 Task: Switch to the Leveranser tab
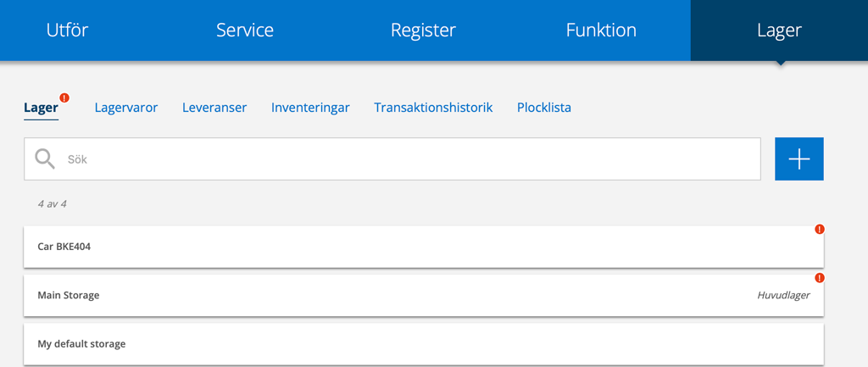tap(214, 108)
